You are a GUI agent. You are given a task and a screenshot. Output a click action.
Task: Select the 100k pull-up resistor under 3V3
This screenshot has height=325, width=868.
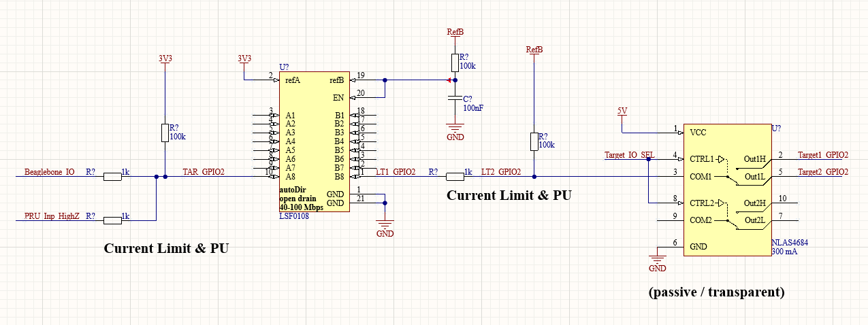(165, 133)
